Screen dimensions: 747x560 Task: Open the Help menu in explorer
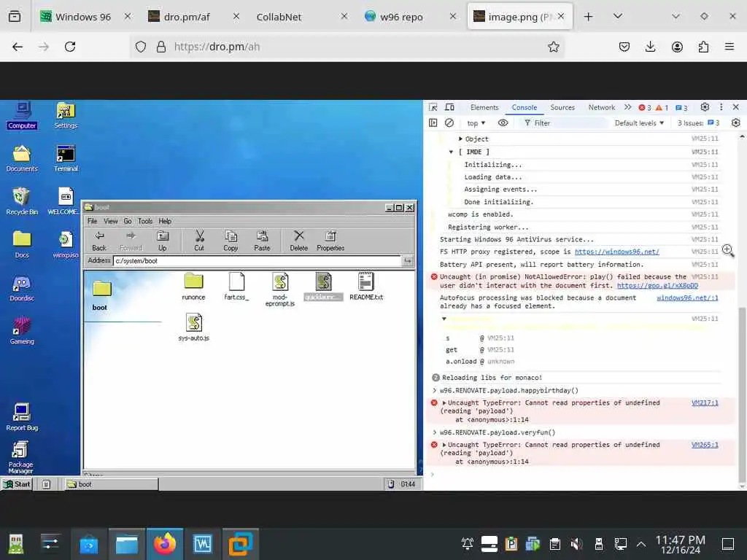165,221
